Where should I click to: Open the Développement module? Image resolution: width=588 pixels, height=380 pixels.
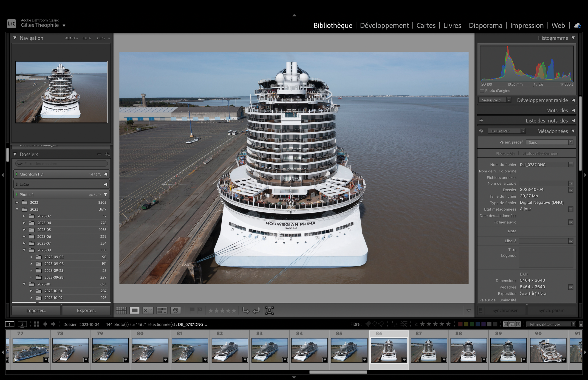tap(384, 25)
